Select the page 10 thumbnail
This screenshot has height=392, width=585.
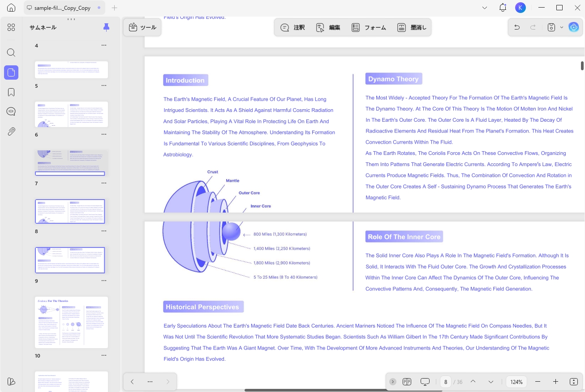click(72, 322)
